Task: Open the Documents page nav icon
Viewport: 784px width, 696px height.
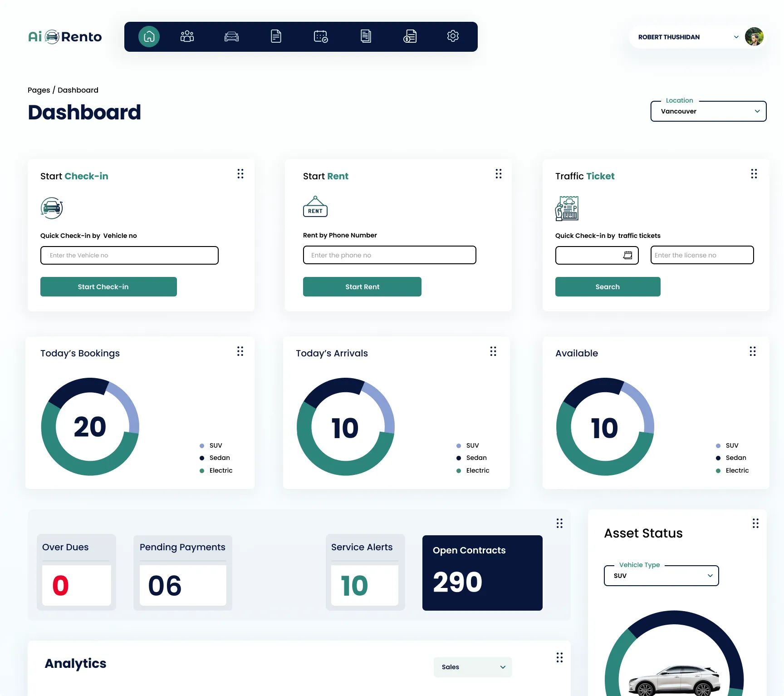Action: click(276, 36)
